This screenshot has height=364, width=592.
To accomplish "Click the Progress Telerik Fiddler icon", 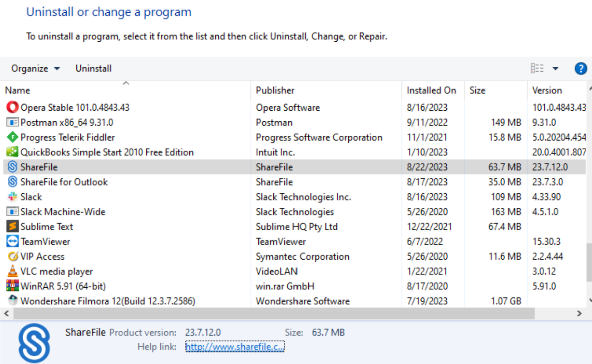I will 13,137.
